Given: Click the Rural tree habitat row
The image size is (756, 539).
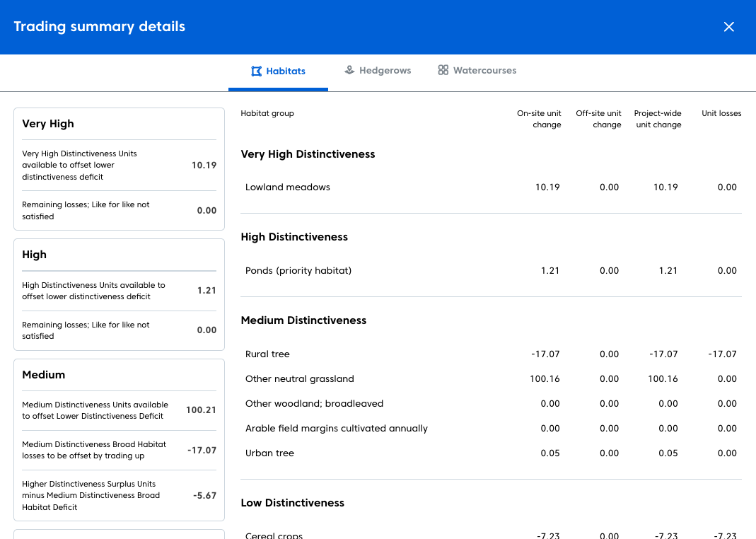Looking at the screenshot, I should click(267, 354).
